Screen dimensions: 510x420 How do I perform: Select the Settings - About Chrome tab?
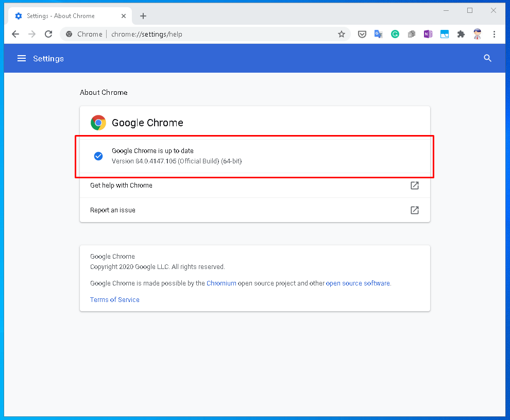[70, 16]
